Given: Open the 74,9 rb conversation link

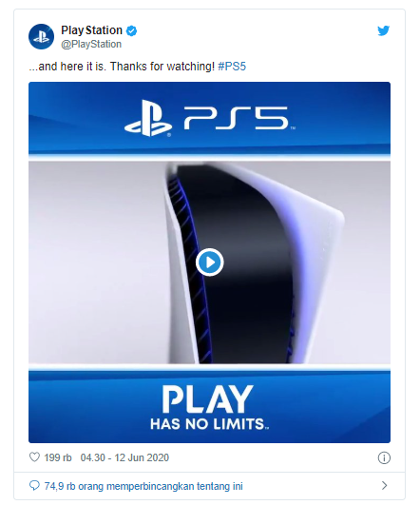Looking at the screenshot, I should tap(143, 486).
